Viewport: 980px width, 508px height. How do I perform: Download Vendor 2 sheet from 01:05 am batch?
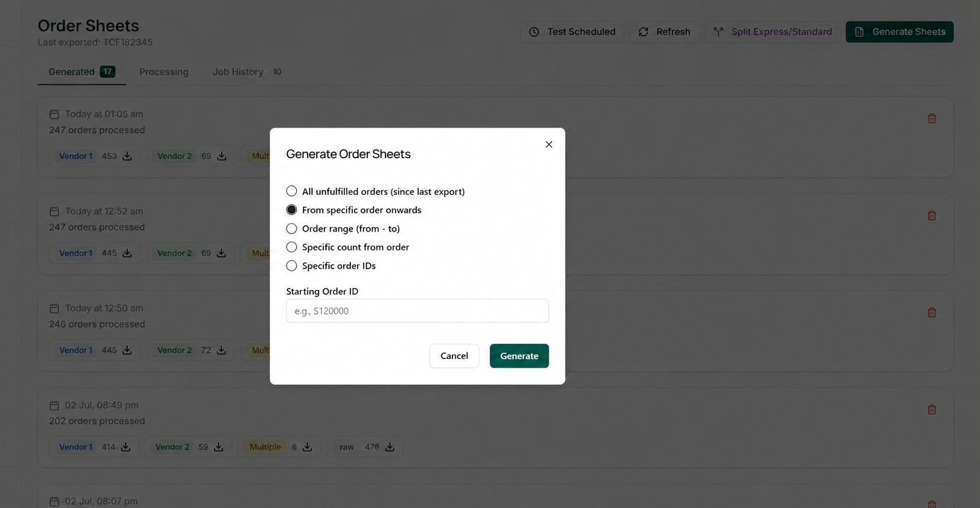(222, 156)
